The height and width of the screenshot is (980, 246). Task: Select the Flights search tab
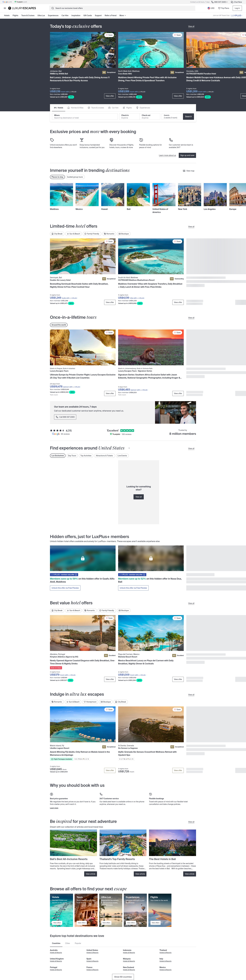tap(127, 108)
